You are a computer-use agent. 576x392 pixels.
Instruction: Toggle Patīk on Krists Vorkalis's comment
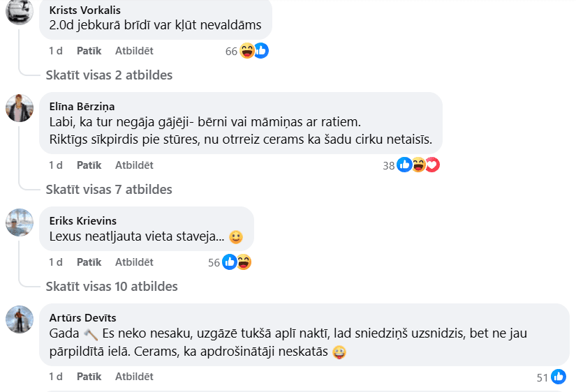pos(89,51)
